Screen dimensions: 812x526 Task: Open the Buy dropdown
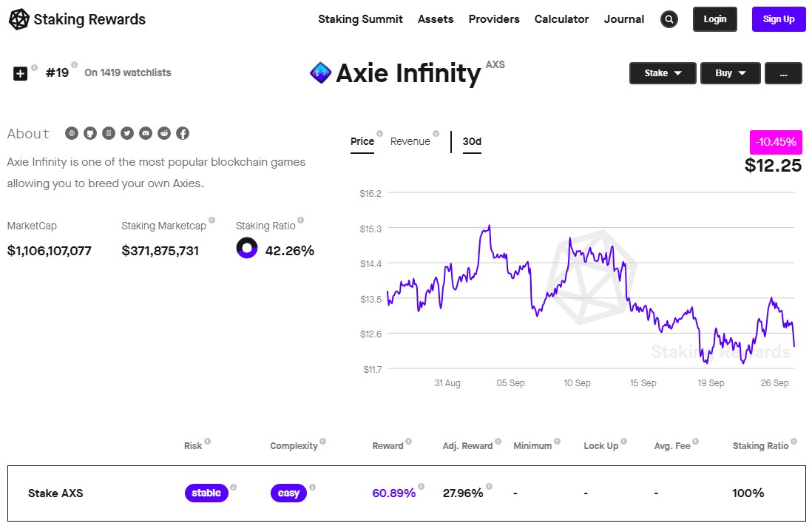point(731,73)
